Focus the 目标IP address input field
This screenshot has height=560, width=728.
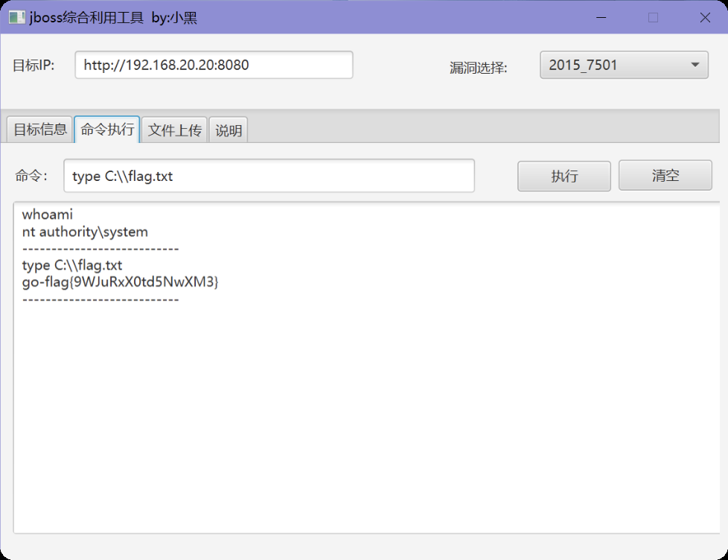point(214,65)
